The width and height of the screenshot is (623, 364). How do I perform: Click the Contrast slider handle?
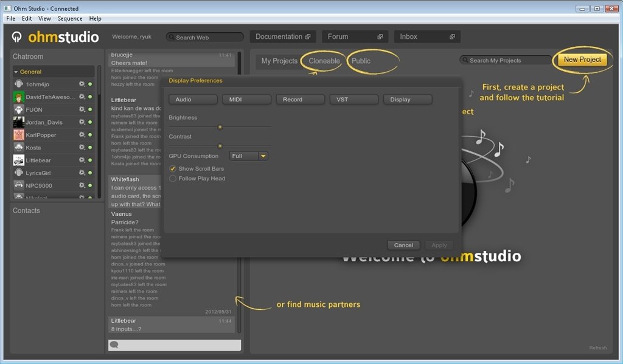(x=220, y=146)
